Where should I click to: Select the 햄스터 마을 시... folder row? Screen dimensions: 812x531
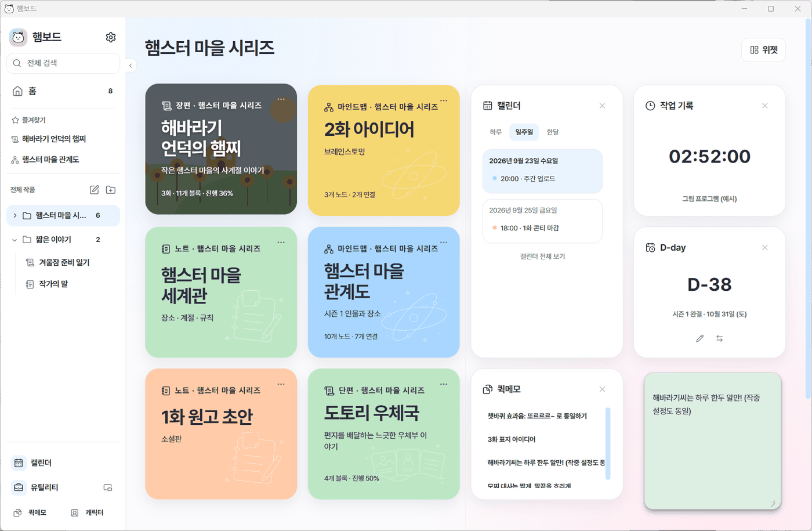(63, 215)
